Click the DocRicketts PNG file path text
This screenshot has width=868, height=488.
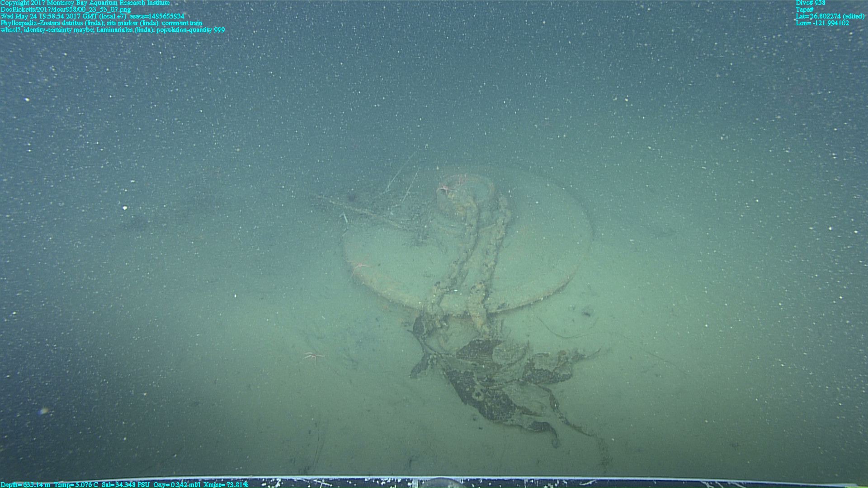(66, 9)
